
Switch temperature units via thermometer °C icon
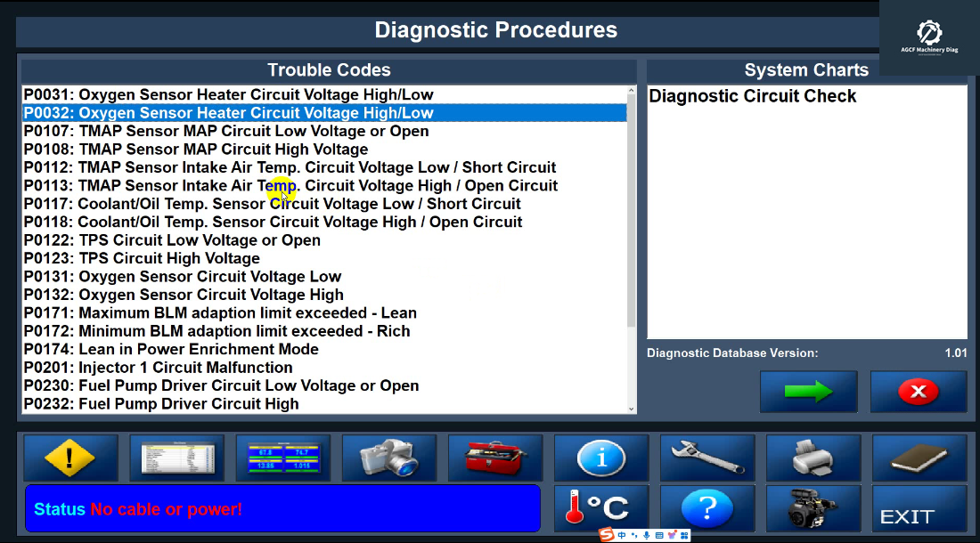point(601,507)
